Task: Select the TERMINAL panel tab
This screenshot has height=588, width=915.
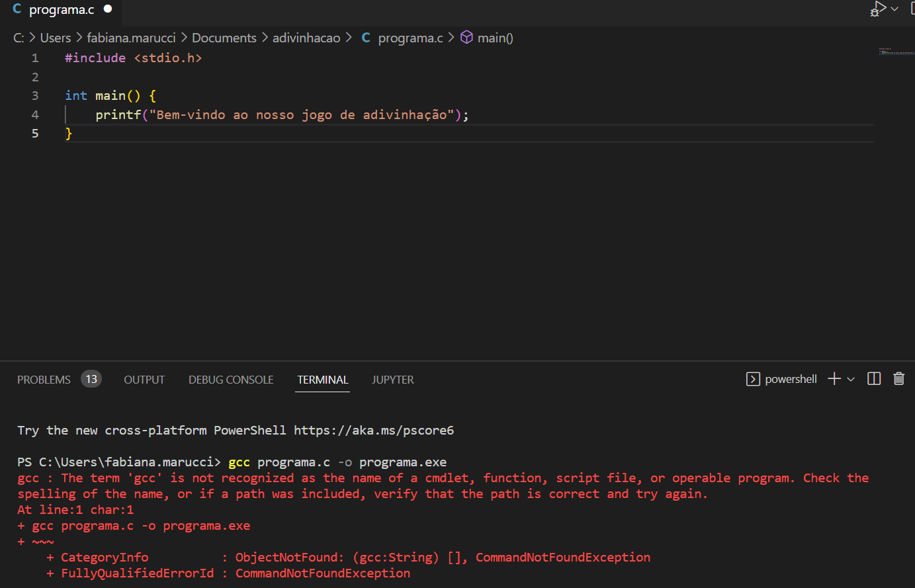Action: pyautogui.click(x=323, y=380)
